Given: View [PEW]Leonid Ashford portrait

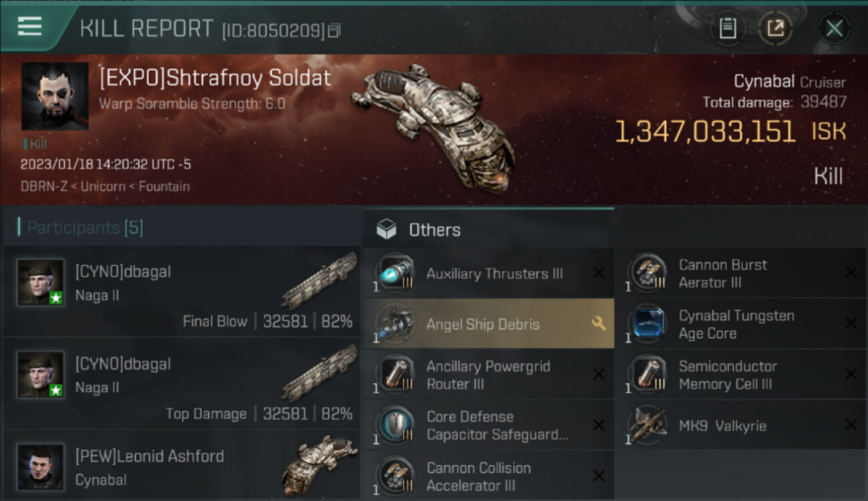Looking at the screenshot, I should (x=41, y=466).
